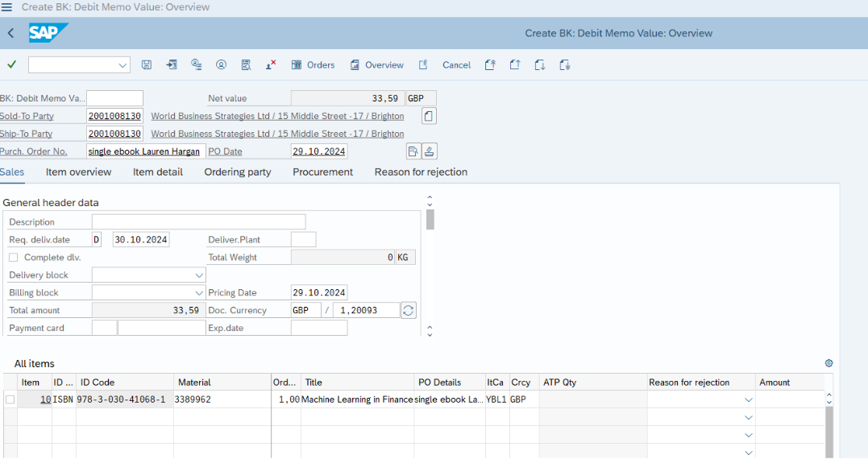
Task: Click the partner details icon beside Sold-To address
Action: [429, 116]
